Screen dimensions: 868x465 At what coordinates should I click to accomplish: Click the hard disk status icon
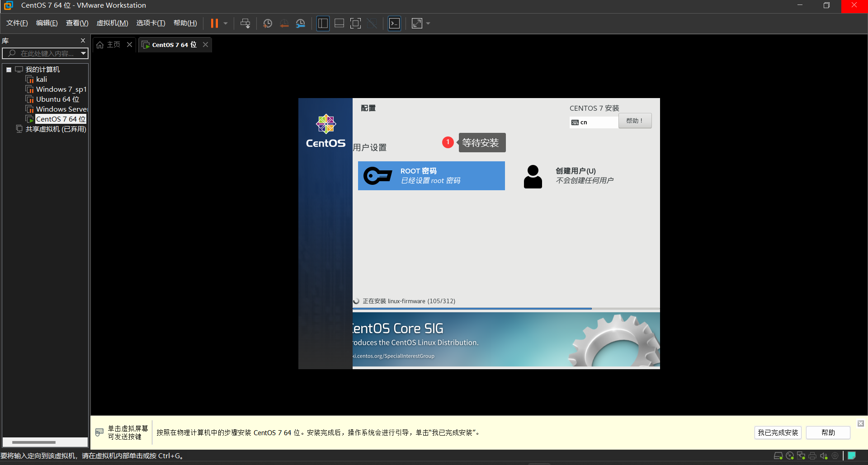778,456
